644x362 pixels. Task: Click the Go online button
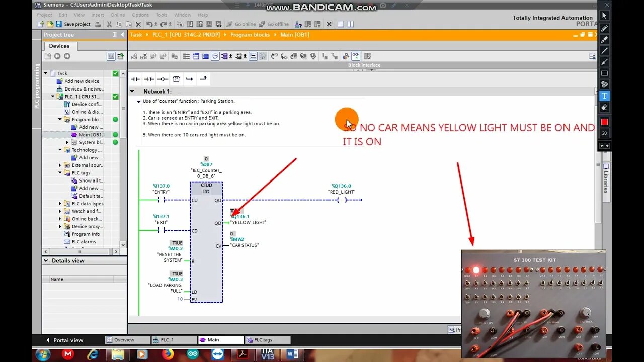(x=241, y=24)
